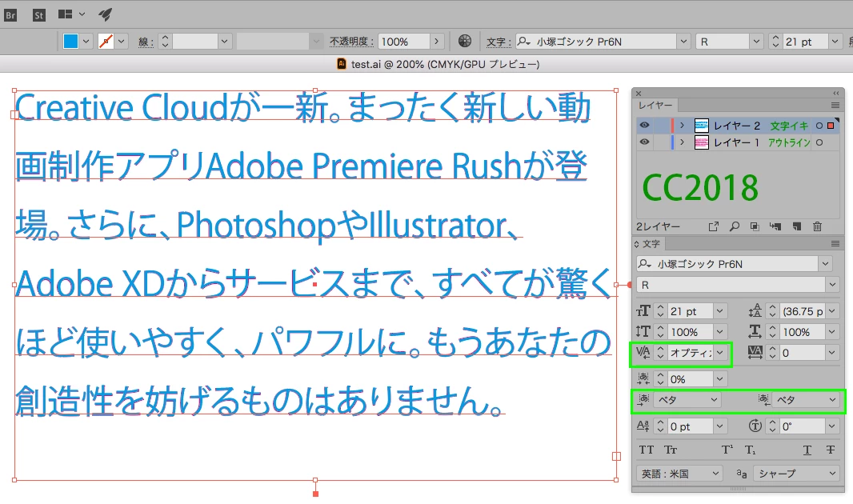
Task: Open the control bar font family dropdown
Action: (684, 42)
